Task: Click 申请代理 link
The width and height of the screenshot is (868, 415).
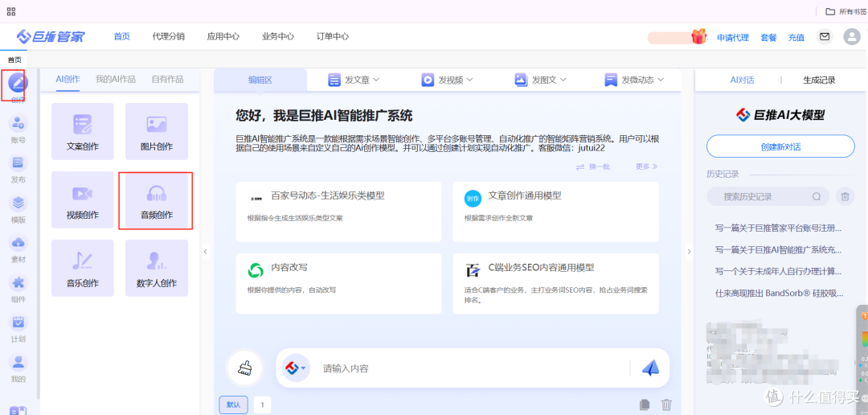Action: pyautogui.click(x=733, y=38)
